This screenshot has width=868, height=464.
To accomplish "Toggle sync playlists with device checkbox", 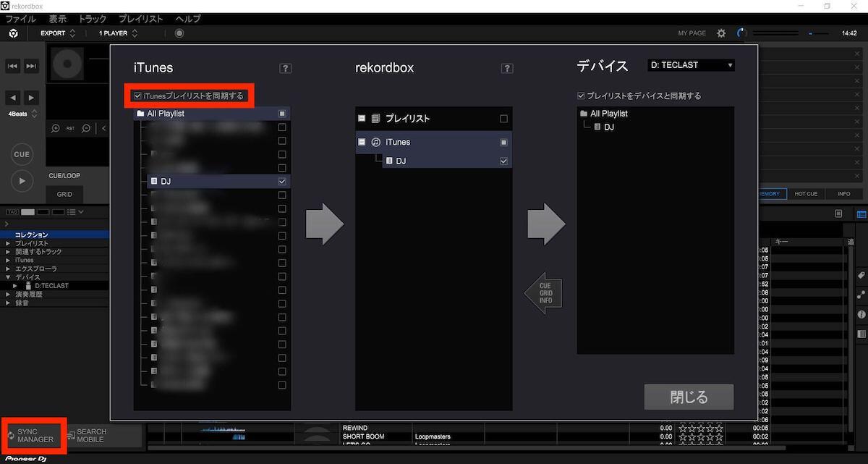I will click(580, 96).
